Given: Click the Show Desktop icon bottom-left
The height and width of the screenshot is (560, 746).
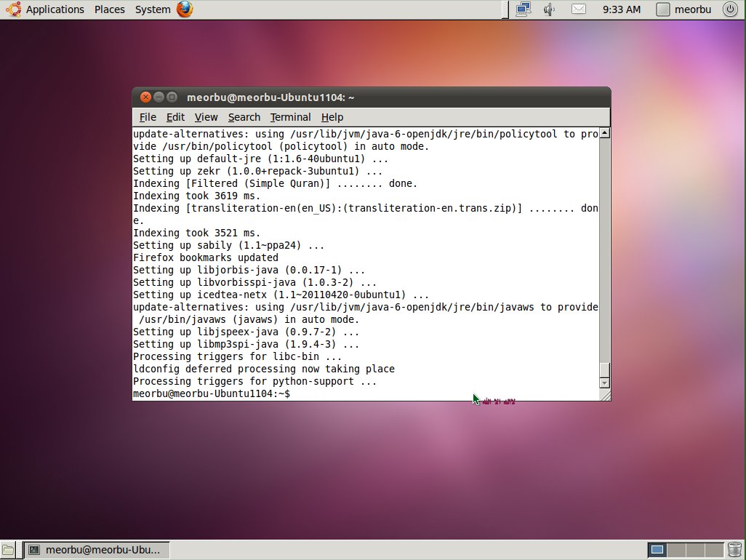Looking at the screenshot, I should click(9, 550).
